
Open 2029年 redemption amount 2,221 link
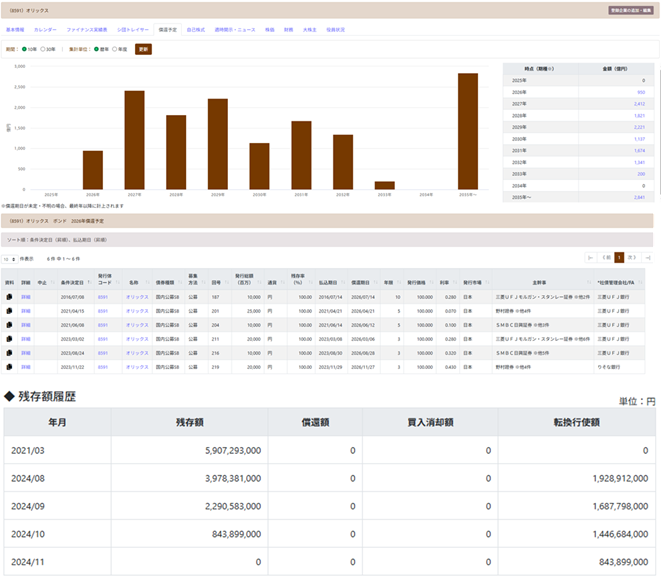[x=640, y=127]
